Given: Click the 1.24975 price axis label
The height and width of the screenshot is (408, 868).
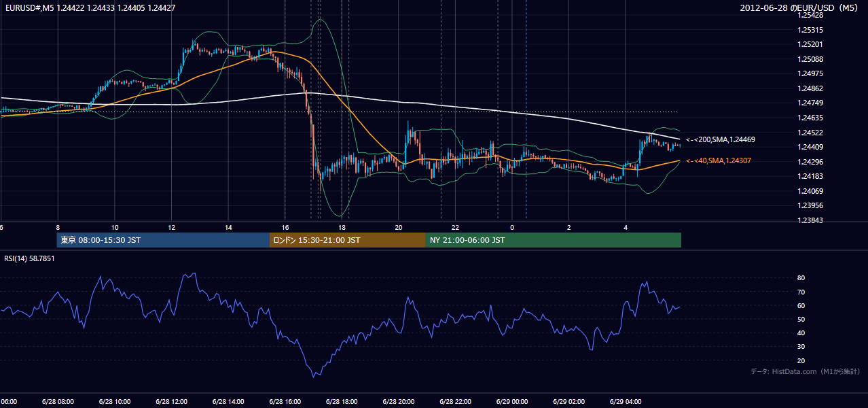Looking at the screenshot, I should 810,73.
